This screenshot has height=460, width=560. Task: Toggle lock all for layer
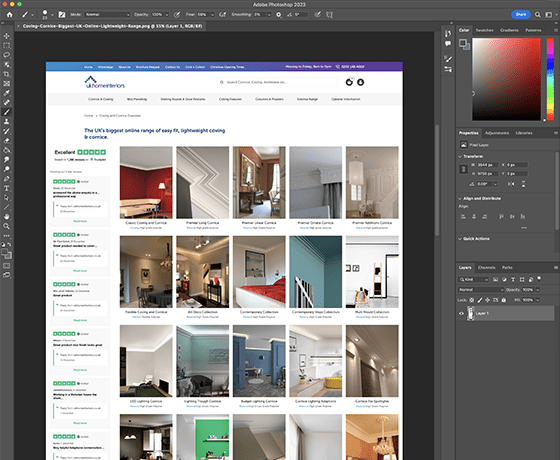[x=504, y=300]
